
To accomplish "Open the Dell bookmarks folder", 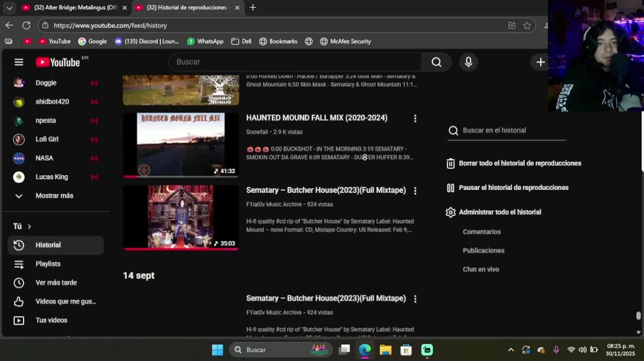I will click(x=241, y=41).
